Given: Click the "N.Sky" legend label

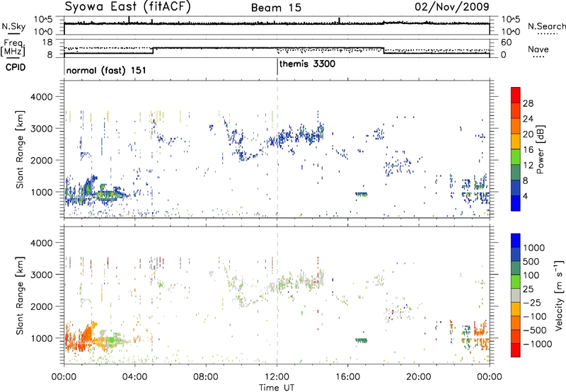Looking at the screenshot, I should [13, 27].
